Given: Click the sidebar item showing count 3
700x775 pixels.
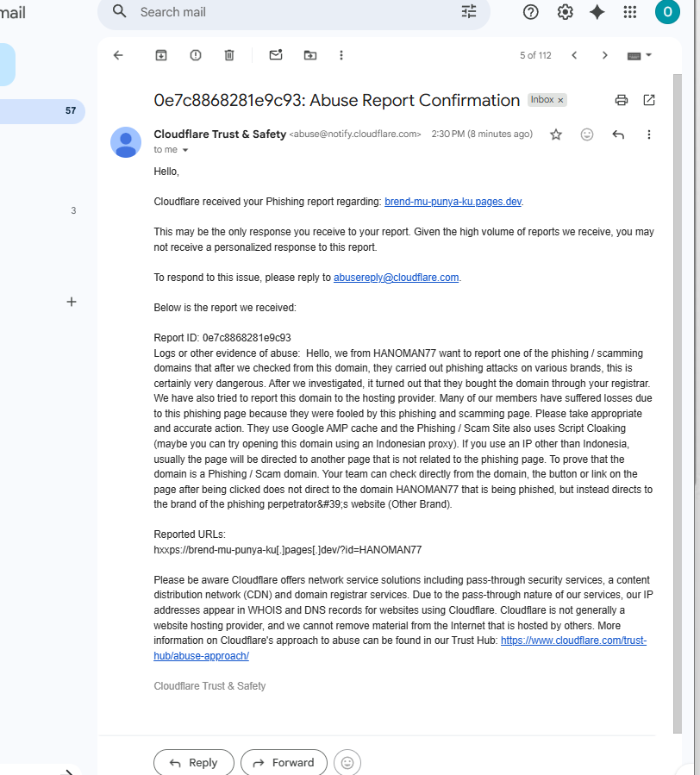Looking at the screenshot, I should pyautogui.click(x=73, y=211).
